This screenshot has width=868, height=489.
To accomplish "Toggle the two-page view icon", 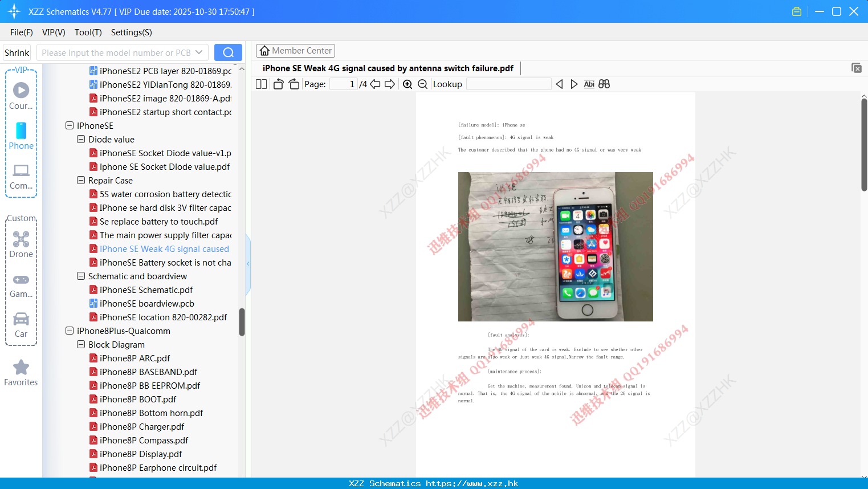I will [x=261, y=84].
